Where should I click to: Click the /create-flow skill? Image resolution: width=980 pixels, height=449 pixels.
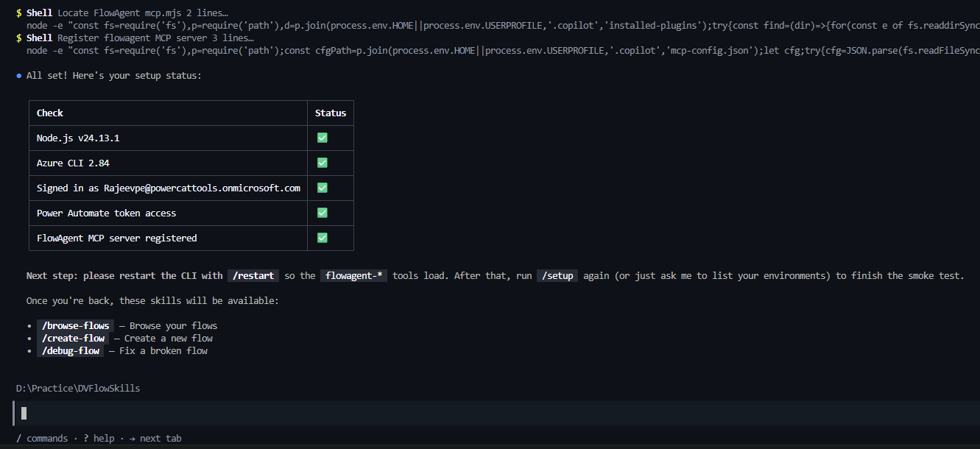[x=73, y=338]
